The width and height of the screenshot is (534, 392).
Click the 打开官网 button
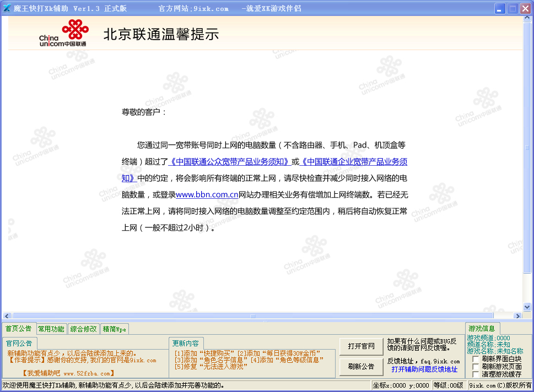pos(361,346)
